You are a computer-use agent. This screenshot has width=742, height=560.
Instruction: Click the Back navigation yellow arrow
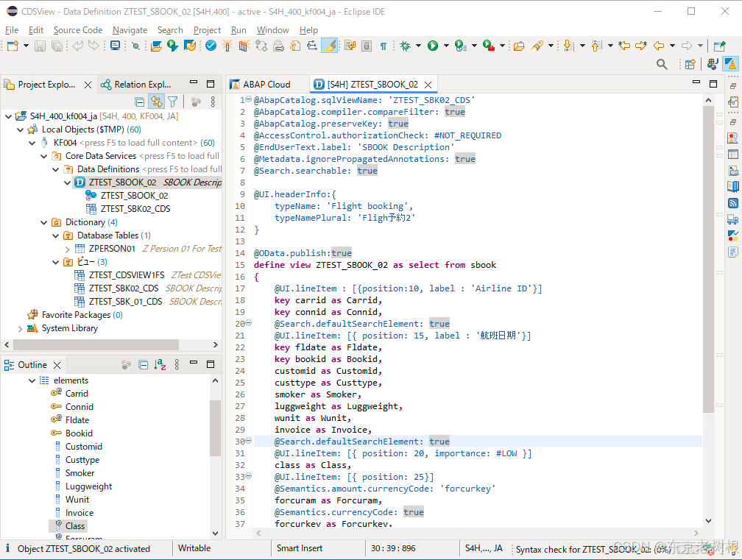[658, 46]
